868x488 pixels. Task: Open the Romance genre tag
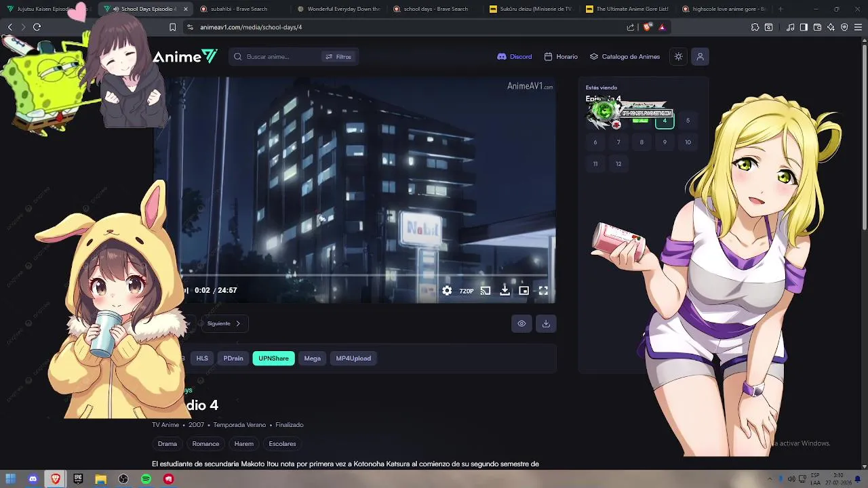(205, 444)
